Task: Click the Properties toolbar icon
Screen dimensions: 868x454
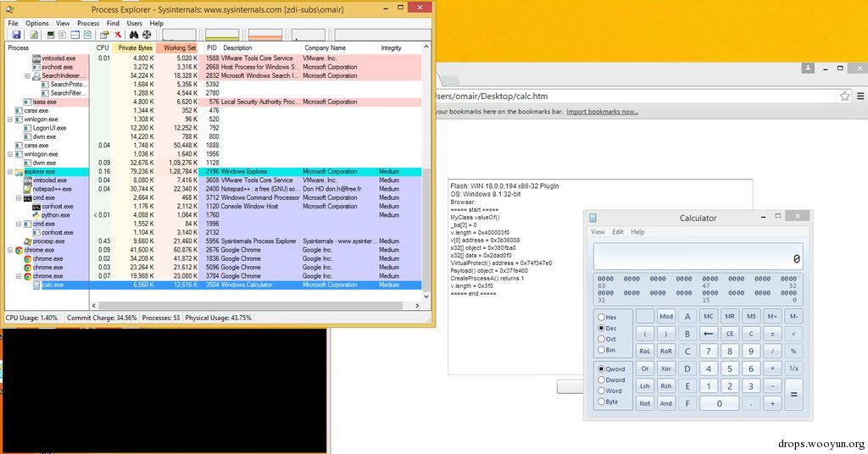Action: pyautogui.click(x=104, y=35)
